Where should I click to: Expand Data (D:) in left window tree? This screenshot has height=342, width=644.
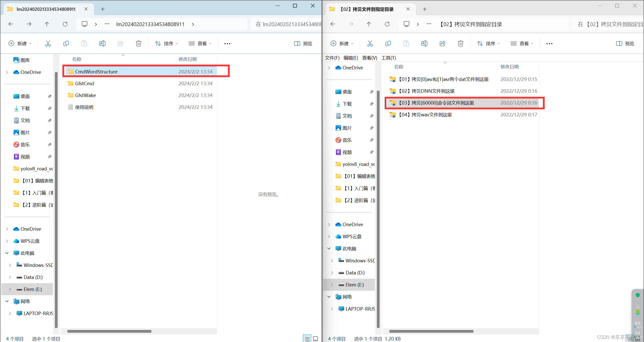pyautogui.click(x=10, y=277)
